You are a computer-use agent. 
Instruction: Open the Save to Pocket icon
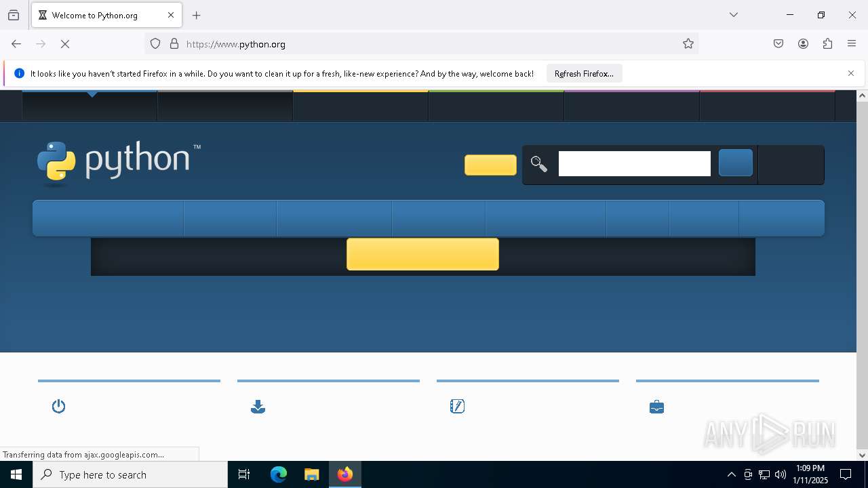tap(778, 44)
